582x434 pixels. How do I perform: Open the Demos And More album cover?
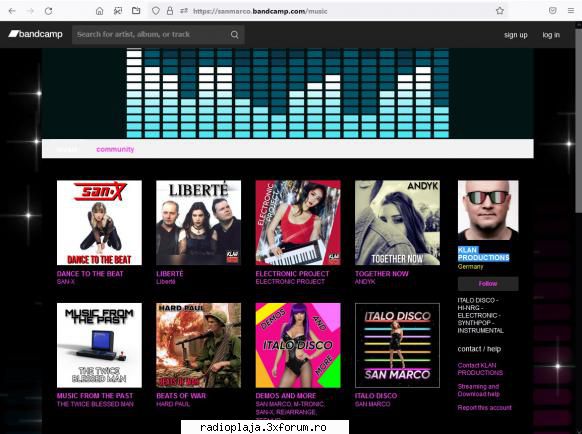tap(298, 345)
